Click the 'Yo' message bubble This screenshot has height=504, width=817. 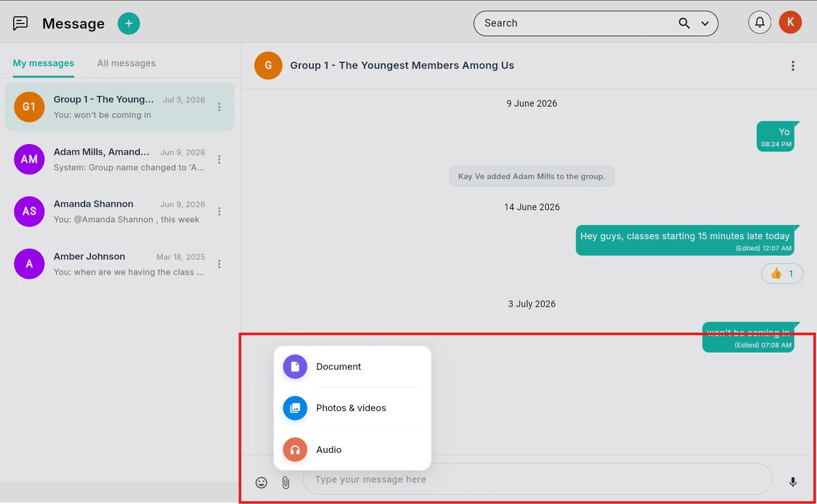click(776, 137)
